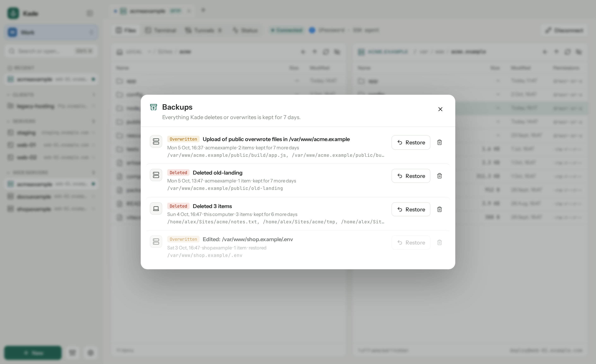Restore the public upload overwrite backup

(411, 142)
